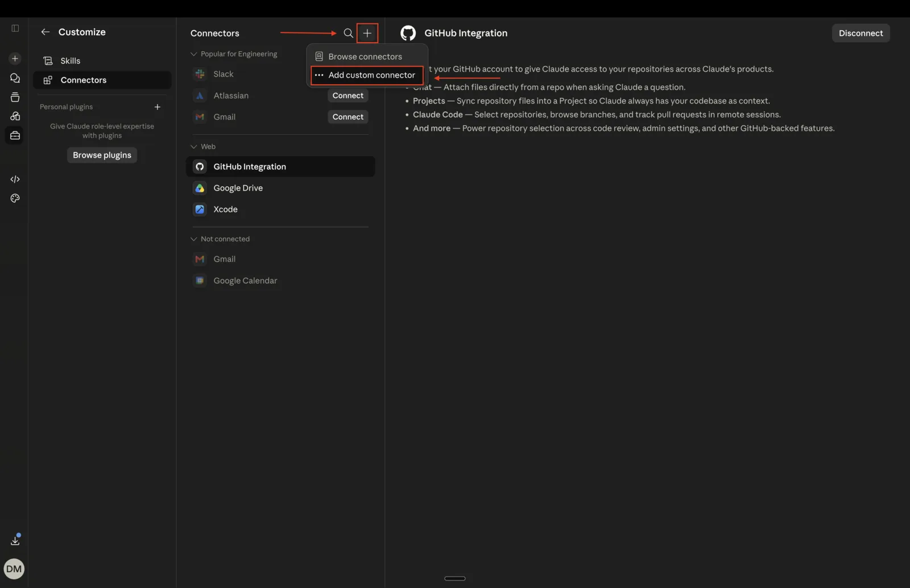Image resolution: width=910 pixels, height=588 pixels.
Task: Click the Browse plugins button
Action: click(102, 155)
